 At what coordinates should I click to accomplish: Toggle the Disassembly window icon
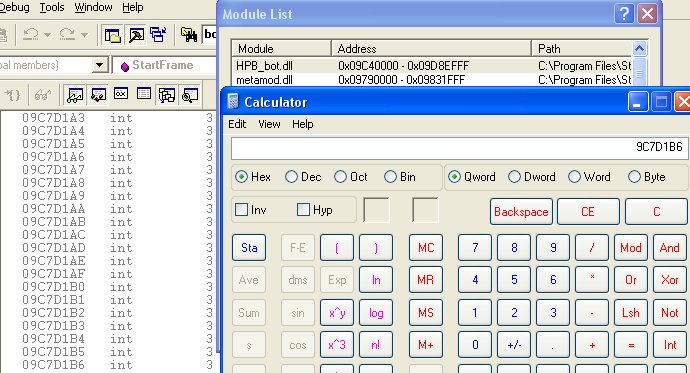190,95
